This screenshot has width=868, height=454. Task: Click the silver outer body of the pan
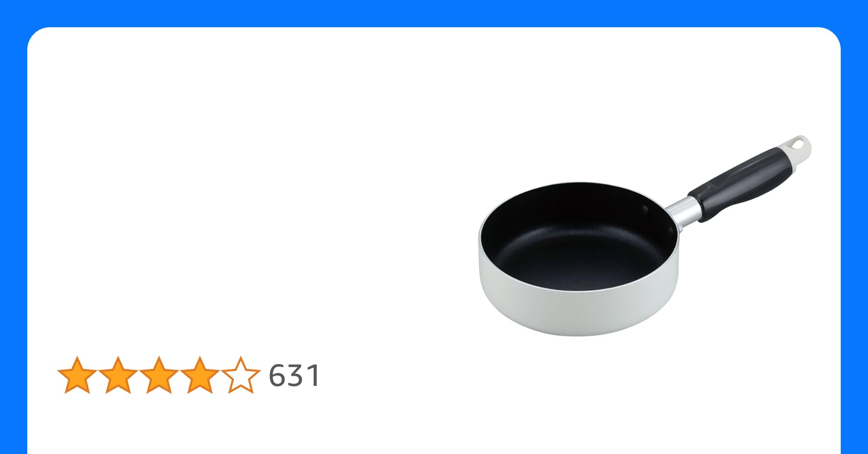click(577, 309)
